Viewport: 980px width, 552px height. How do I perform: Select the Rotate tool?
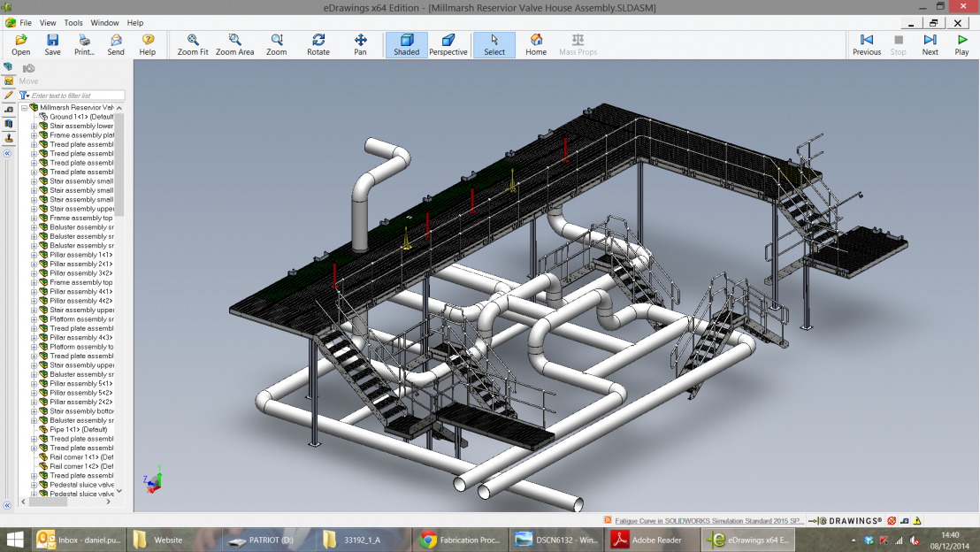coord(318,44)
